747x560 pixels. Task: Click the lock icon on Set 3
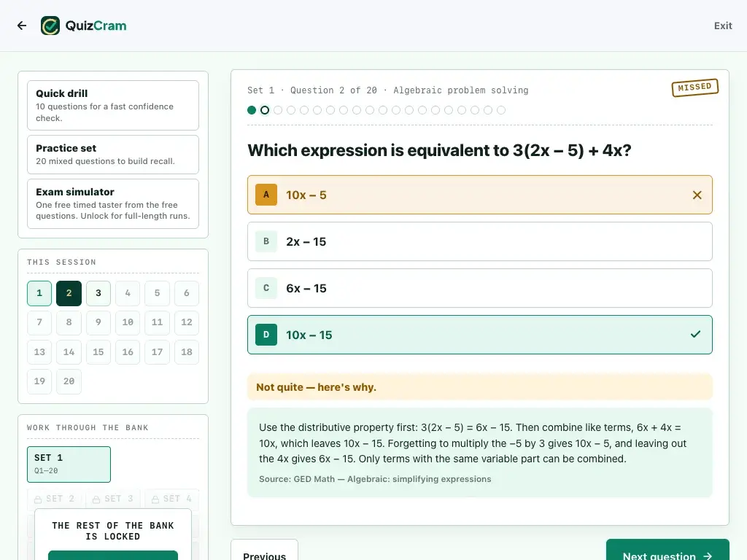(96, 499)
